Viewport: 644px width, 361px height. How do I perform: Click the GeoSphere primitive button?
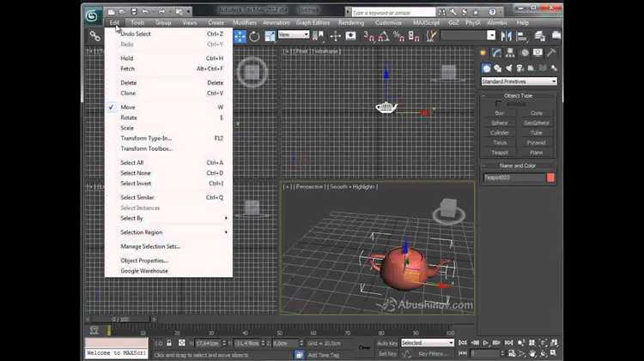537,123
